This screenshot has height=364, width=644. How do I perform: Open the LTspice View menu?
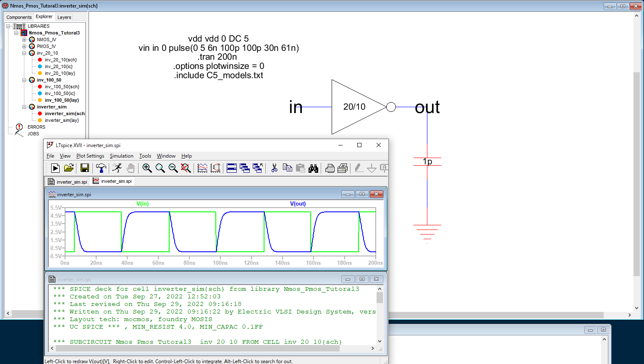(x=65, y=156)
